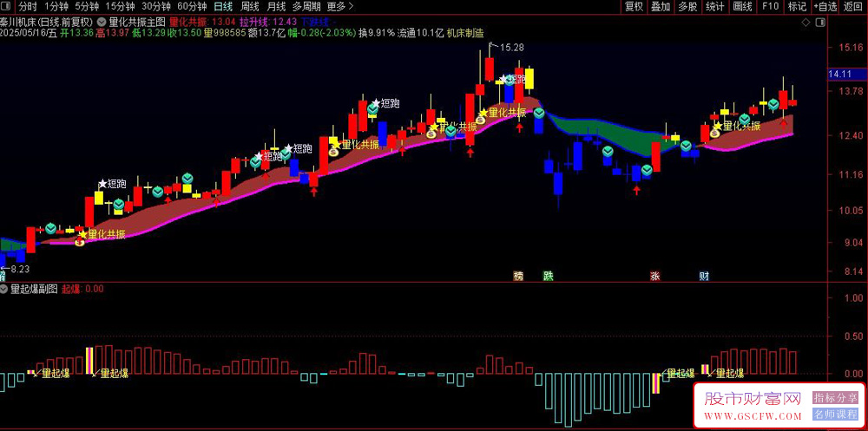Select the 5分钟 period tab

(x=87, y=7)
